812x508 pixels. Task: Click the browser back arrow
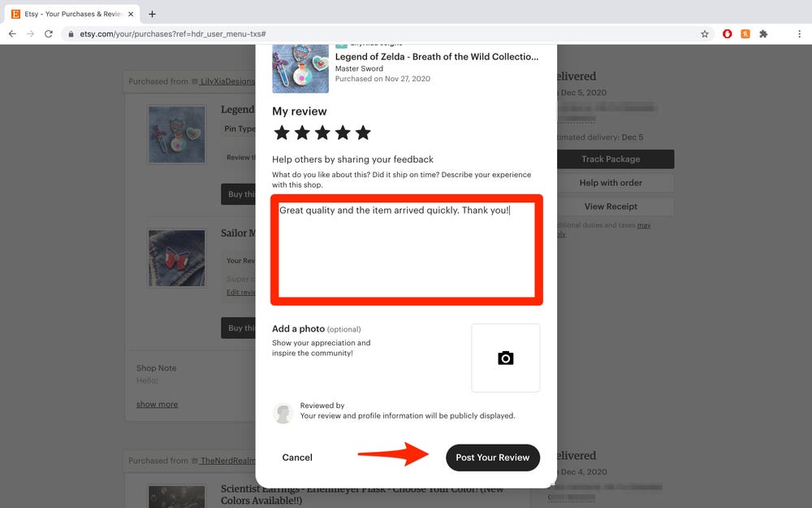coord(12,33)
